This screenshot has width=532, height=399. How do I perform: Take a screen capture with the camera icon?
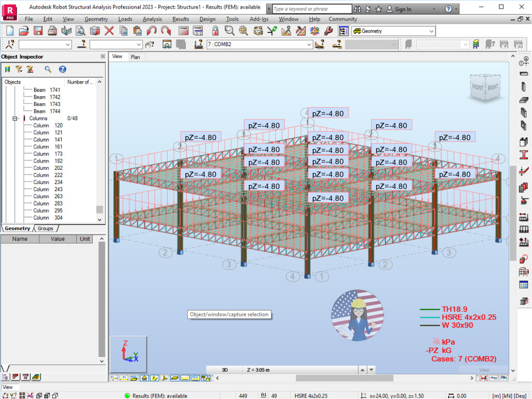[x=95, y=31]
